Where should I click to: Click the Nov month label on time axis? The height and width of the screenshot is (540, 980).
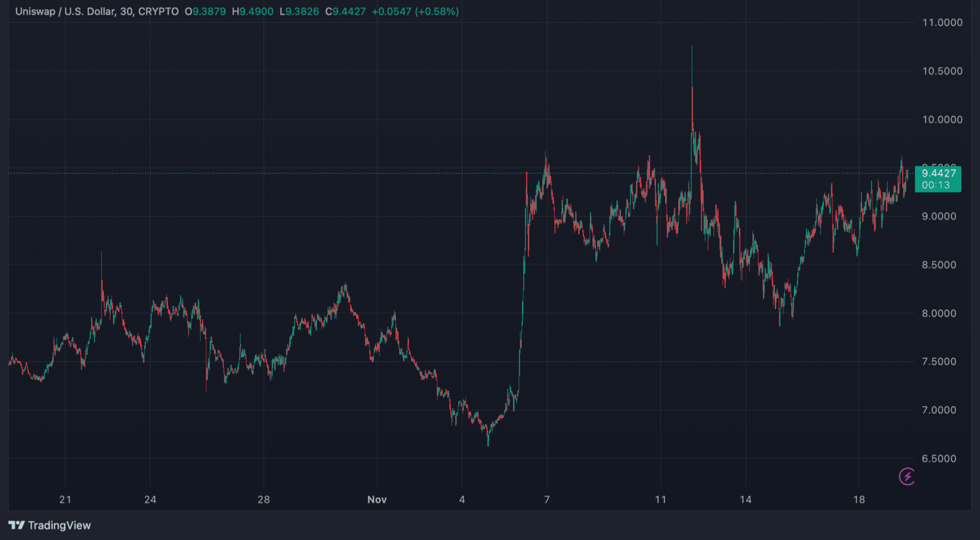tap(377, 499)
